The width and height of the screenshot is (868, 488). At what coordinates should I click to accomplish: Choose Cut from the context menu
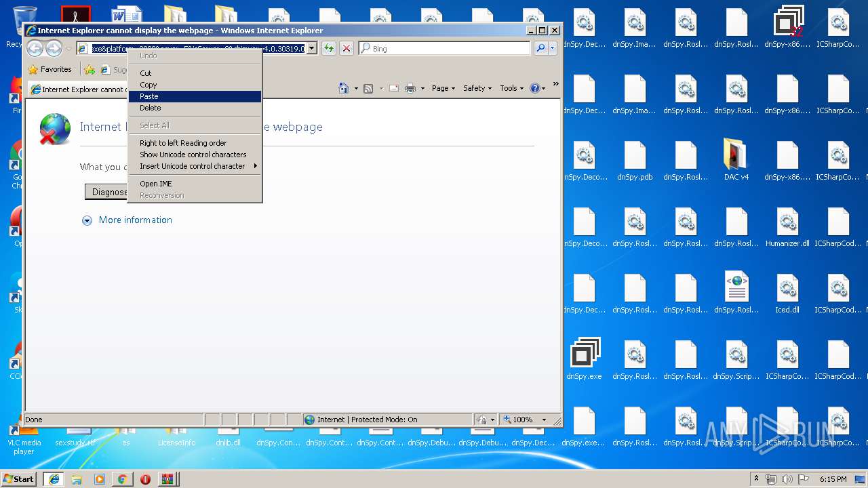pyautogui.click(x=195, y=73)
